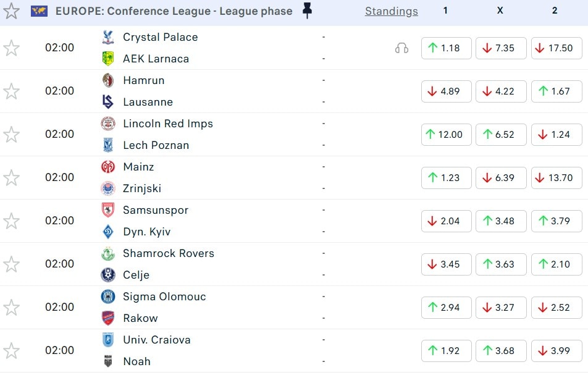Add Univ. Craiova vs Noah to favorites
The width and height of the screenshot is (588, 375).
[x=12, y=351]
